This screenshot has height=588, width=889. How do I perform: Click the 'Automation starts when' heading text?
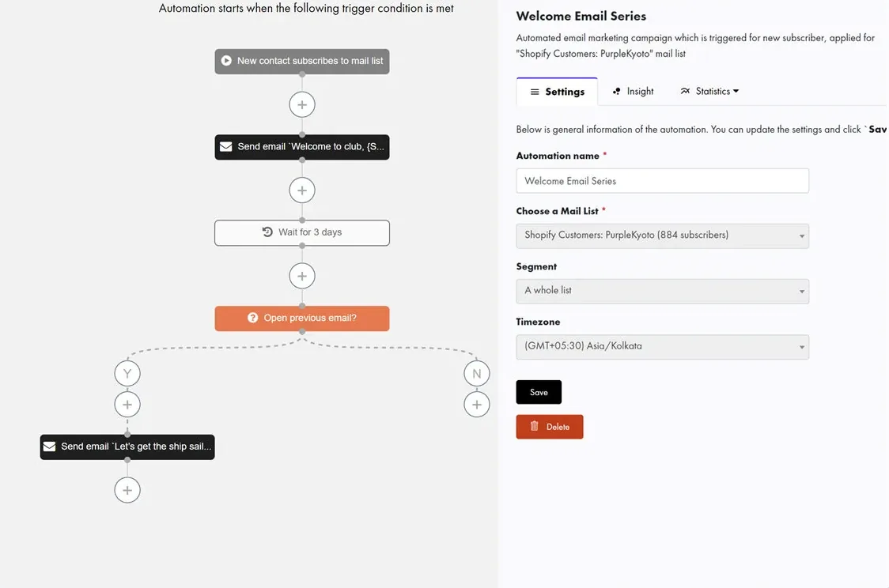[x=306, y=8]
